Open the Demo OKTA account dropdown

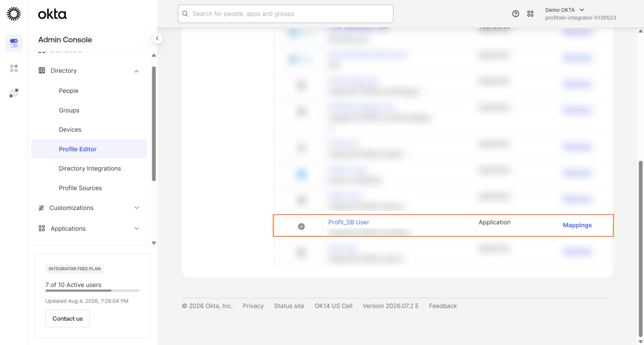tap(565, 10)
